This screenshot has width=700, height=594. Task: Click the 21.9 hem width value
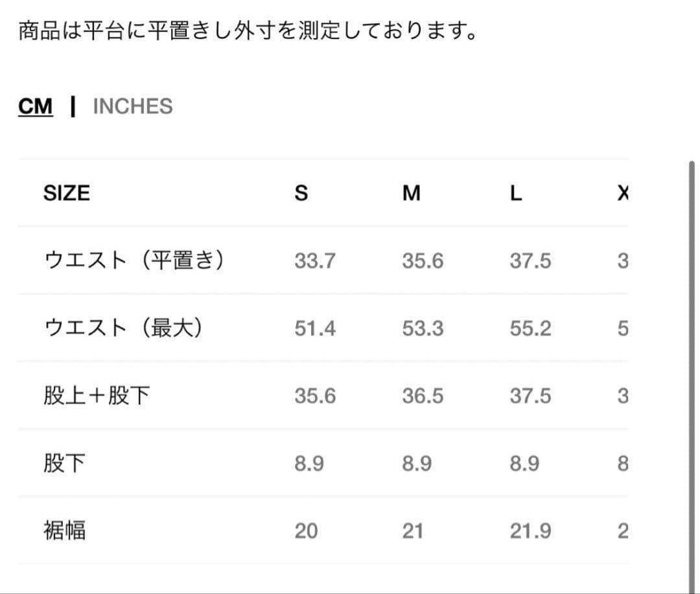pos(530,531)
